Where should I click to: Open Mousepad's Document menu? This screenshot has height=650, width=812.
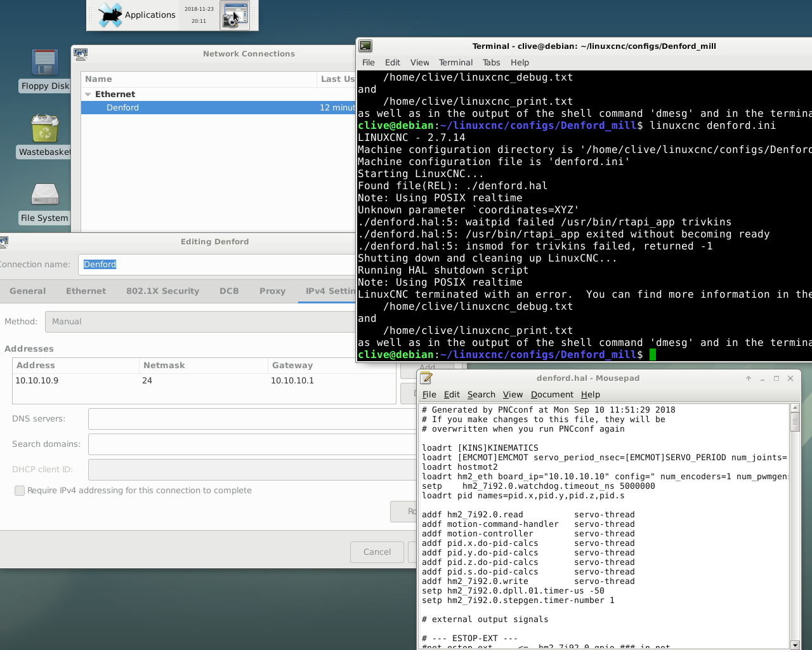tap(553, 394)
